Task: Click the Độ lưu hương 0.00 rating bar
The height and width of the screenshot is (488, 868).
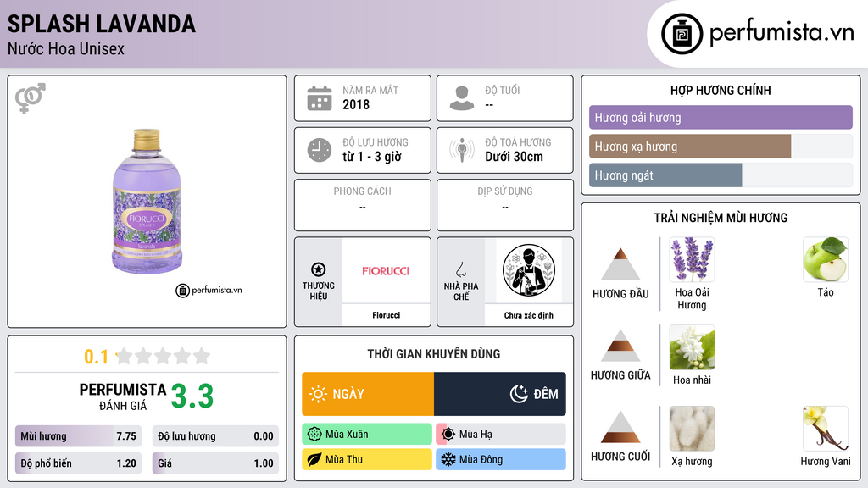Action: [x=215, y=436]
